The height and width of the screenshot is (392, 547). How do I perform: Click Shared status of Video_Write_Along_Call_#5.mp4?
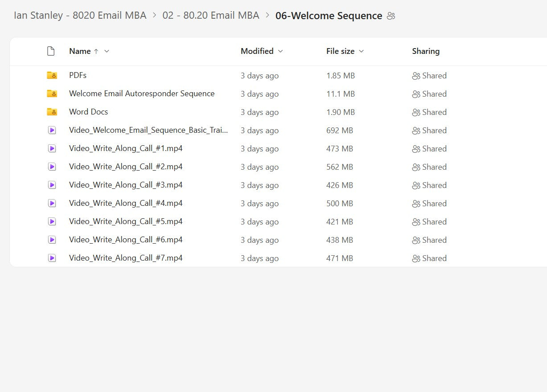pyautogui.click(x=429, y=222)
